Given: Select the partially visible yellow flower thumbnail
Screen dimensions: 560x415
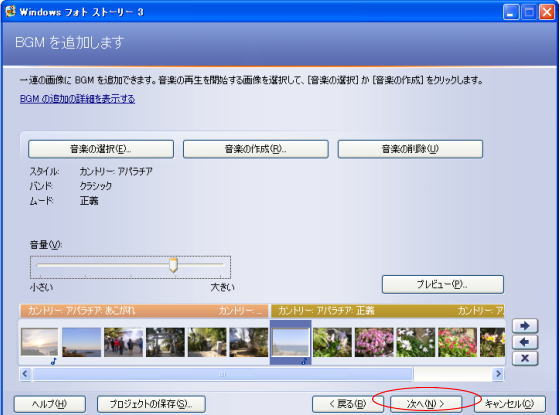Looking at the screenshot, I should click(x=492, y=342).
